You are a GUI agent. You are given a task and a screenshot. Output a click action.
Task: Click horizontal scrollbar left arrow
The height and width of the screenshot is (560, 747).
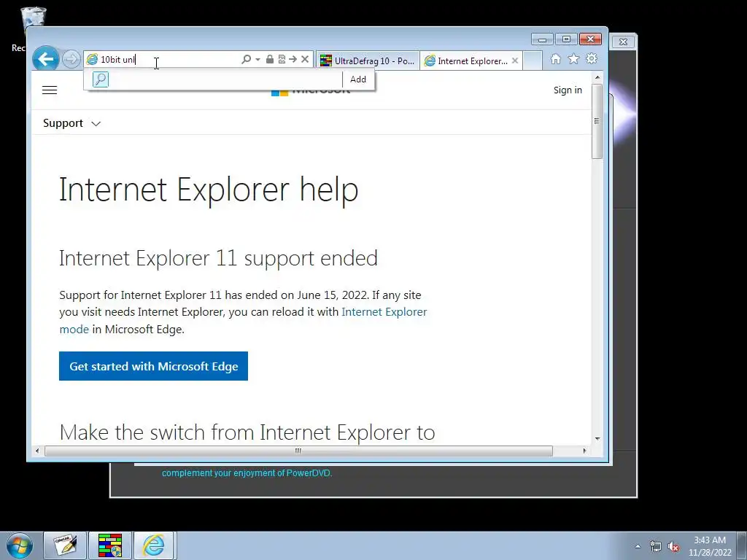(38, 451)
